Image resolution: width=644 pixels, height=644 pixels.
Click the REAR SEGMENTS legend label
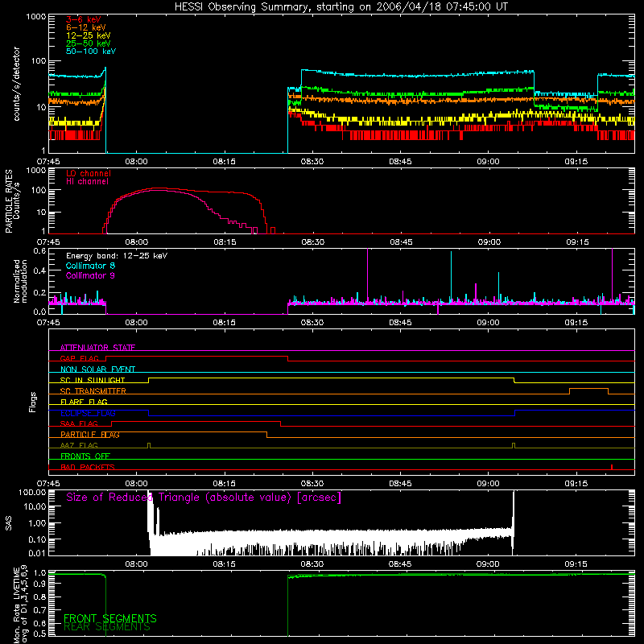click(107, 627)
